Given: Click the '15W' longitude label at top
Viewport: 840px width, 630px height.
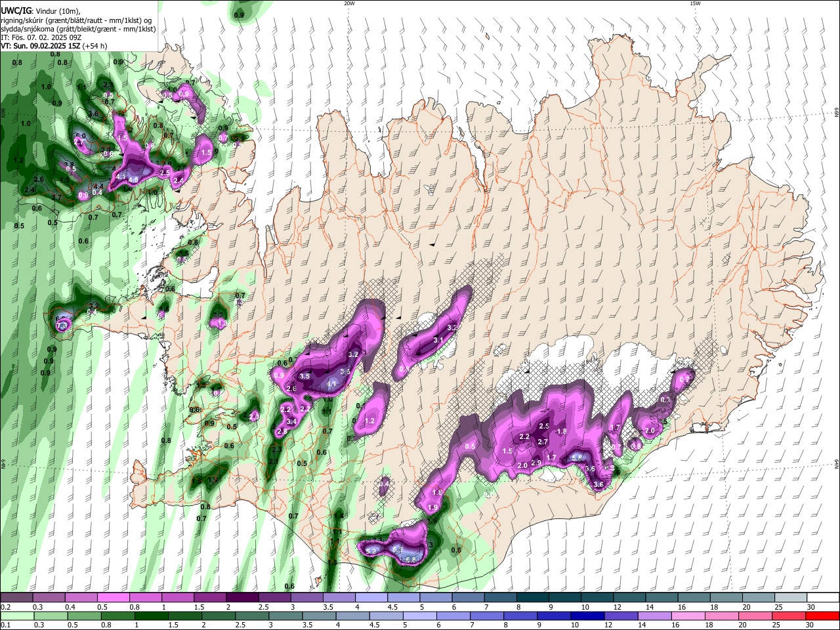Looking at the screenshot, I should click(x=695, y=3).
